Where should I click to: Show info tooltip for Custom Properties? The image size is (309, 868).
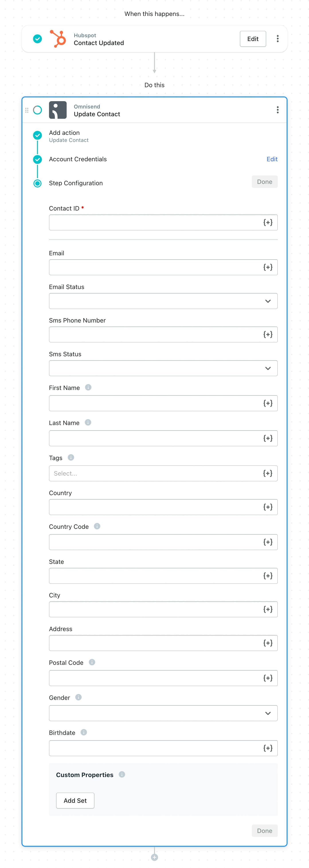point(122,774)
